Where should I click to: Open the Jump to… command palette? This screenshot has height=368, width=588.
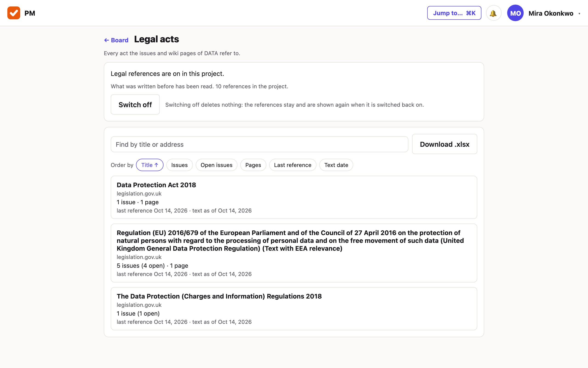[454, 13]
